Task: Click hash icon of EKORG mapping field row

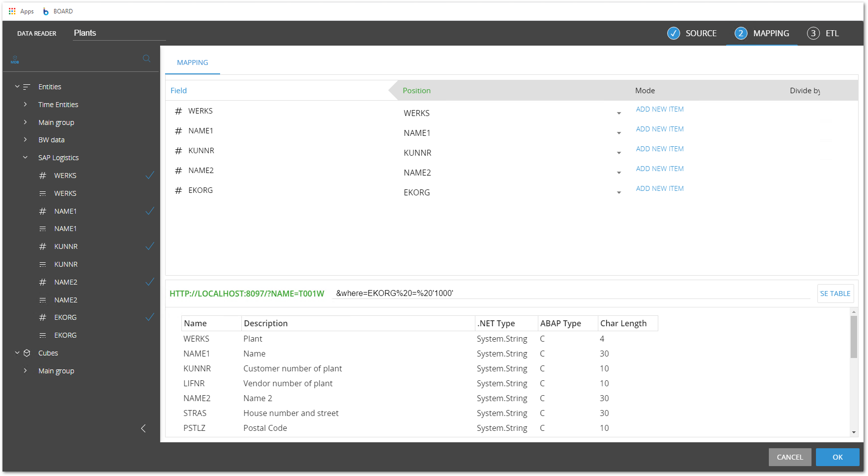Action: click(178, 190)
